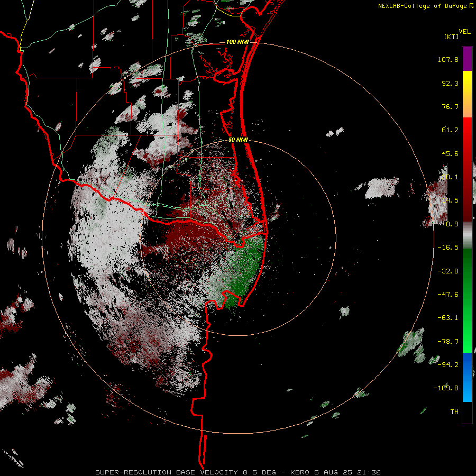The image size is (476, 476).
Task: Click the -0.9 scale value
Action: point(450,224)
